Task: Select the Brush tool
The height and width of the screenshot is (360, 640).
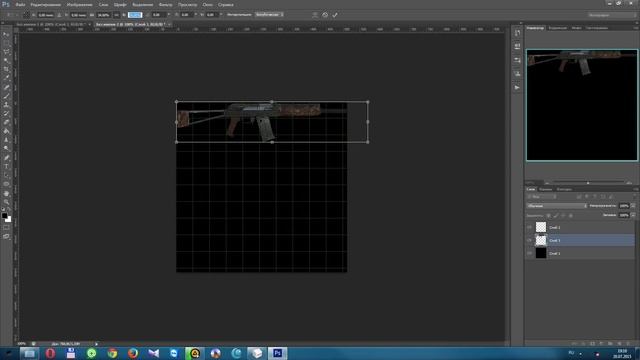Action: pyautogui.click(x=6, y=96)
